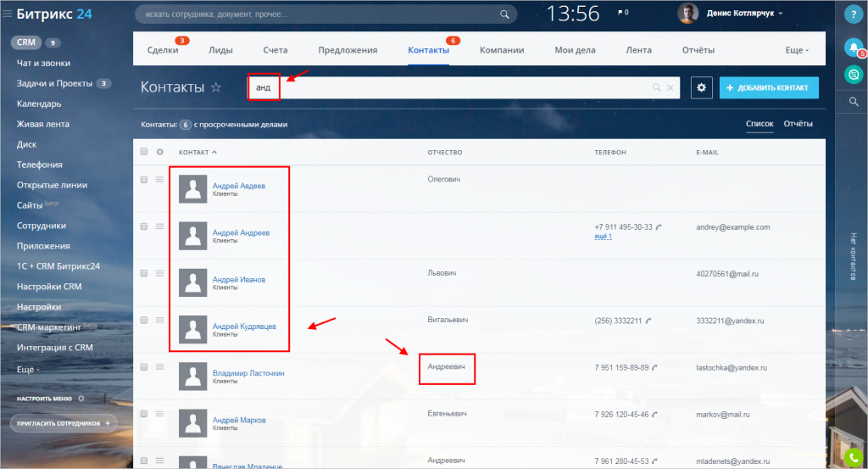
Task: Click the search magnifier in top search bar
Action: pyautogui.click(x=504, y=14)
